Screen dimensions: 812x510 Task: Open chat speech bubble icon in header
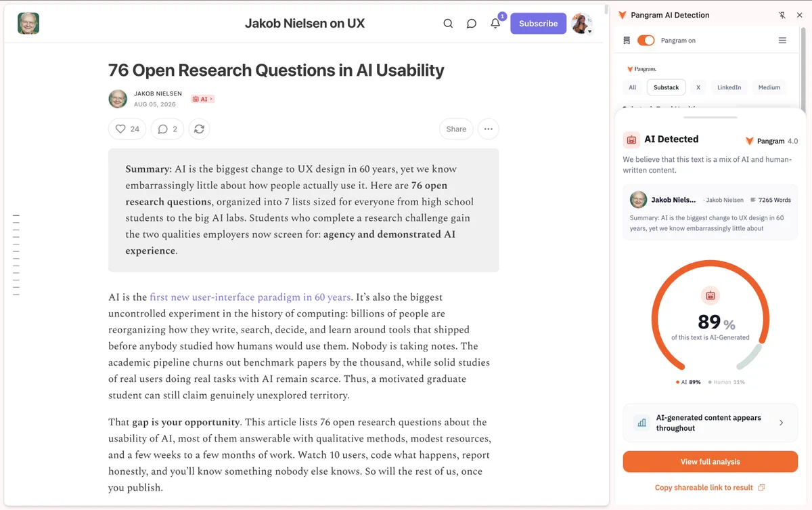[x=472, y=23]
